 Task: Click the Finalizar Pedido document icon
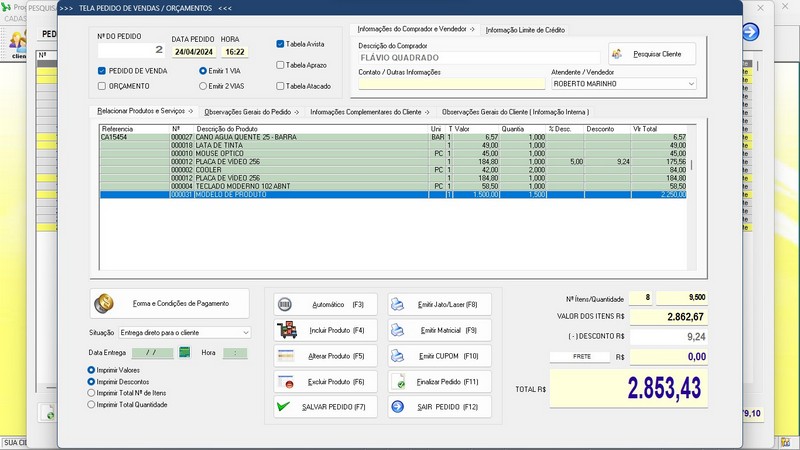pos(397,382)
